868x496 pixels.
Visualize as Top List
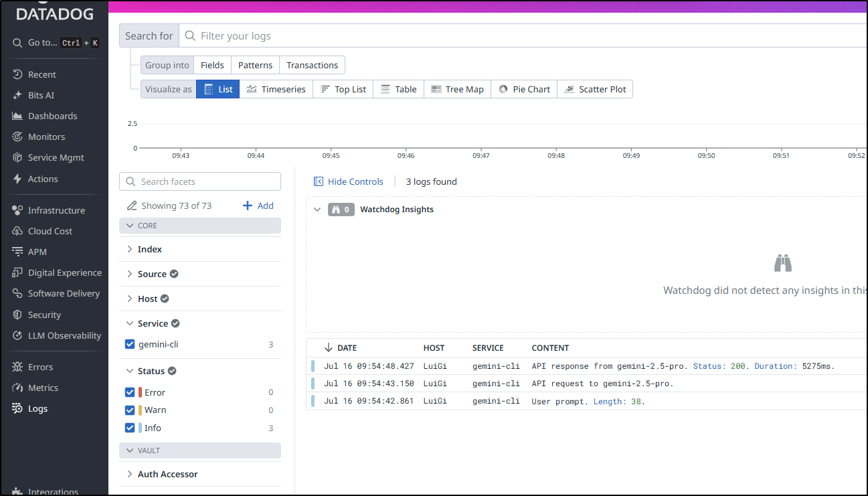[343, 89]
